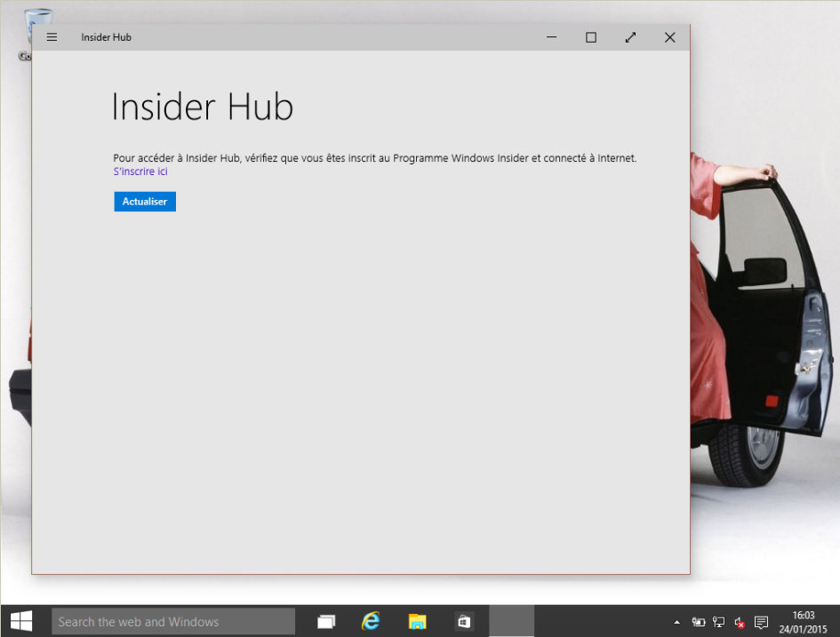
Task: Launch the Windows Store from the taskbar
Action: pyautogui.click(x=463, y=621)
